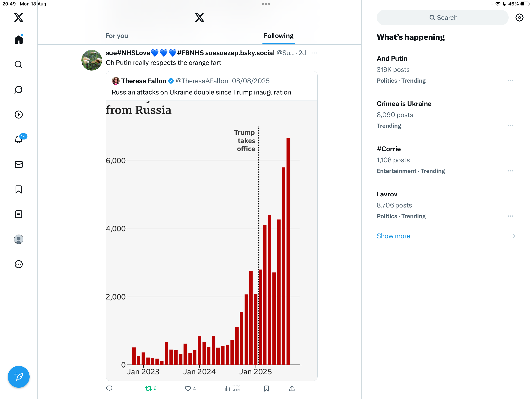The width and height of the screenshot is (532, 399).
Task: Open the notifications bell with the 14 badge
Action: pos(18,139)
